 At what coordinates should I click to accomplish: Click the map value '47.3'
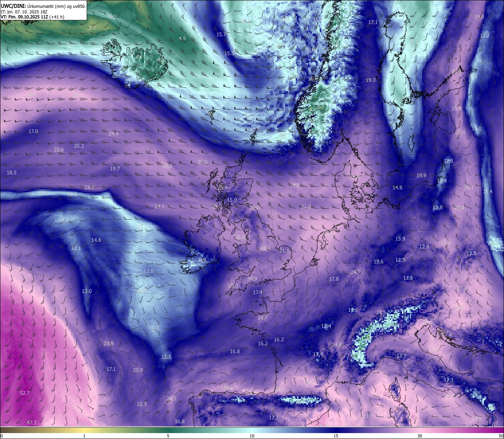tap(31, 423)
